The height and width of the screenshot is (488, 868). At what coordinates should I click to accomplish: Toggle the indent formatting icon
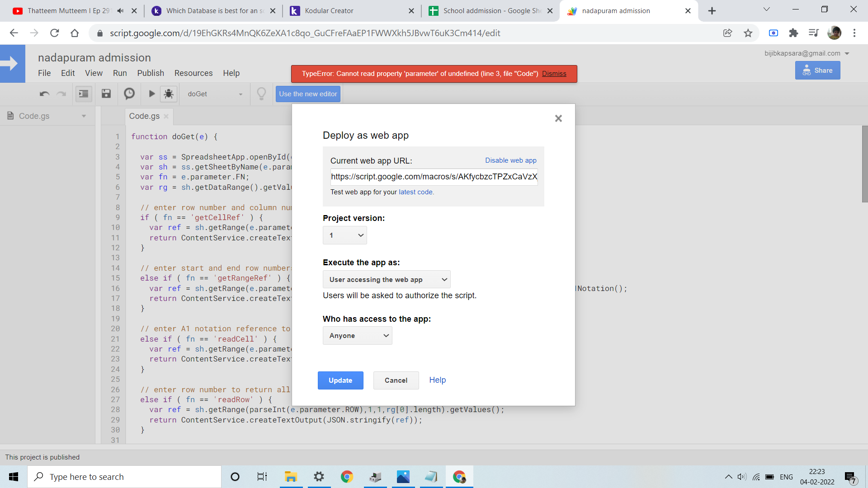pos(84,94)
